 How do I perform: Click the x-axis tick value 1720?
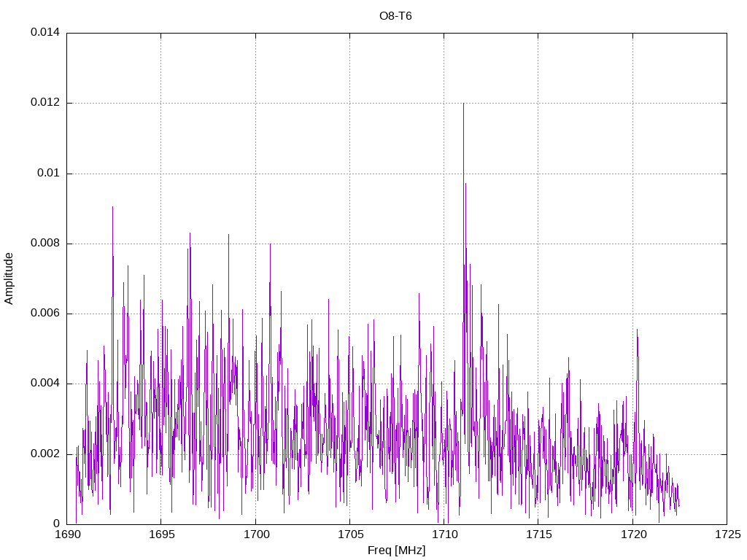coord(634,534)
